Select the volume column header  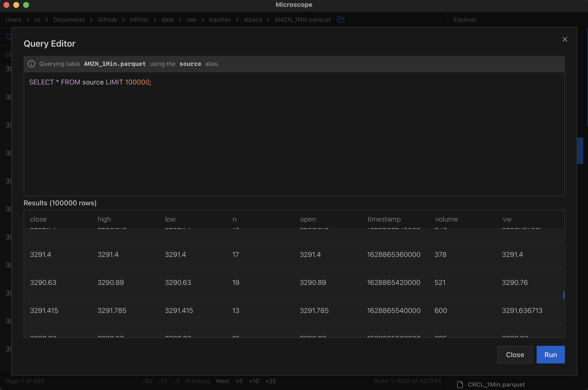click(x=446, y=219)
